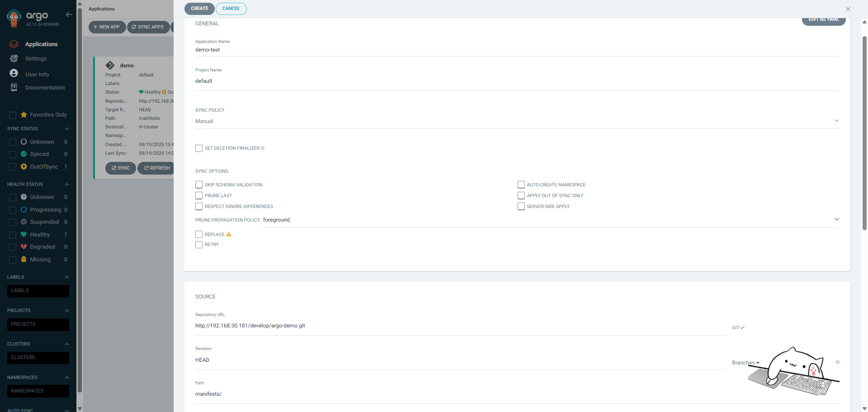This screenshot has width=868, height=412.
Task: Collapse the Clusters filter section
Action: 67,344
